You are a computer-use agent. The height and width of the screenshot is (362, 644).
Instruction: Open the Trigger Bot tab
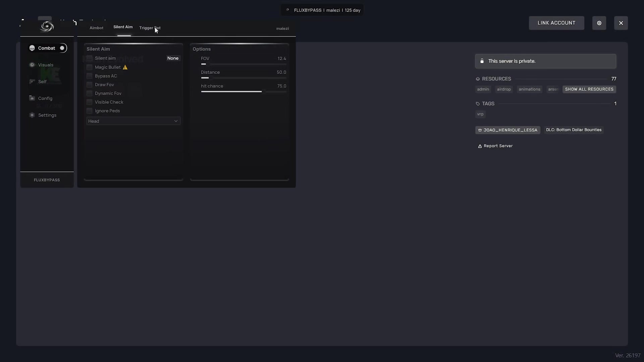(x=150, y=28)
